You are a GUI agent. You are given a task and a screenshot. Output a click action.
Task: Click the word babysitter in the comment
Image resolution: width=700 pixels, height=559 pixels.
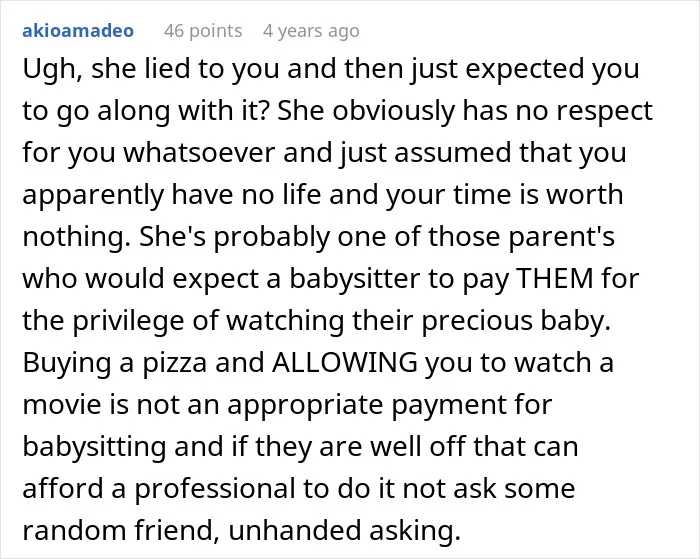tap(354, 279)
